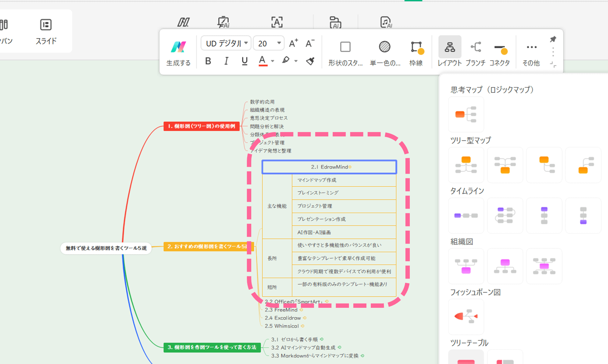608x364 pixels.
Task: Select the AI作図・AI描画 cell
Action: click(x=344, y=232)
